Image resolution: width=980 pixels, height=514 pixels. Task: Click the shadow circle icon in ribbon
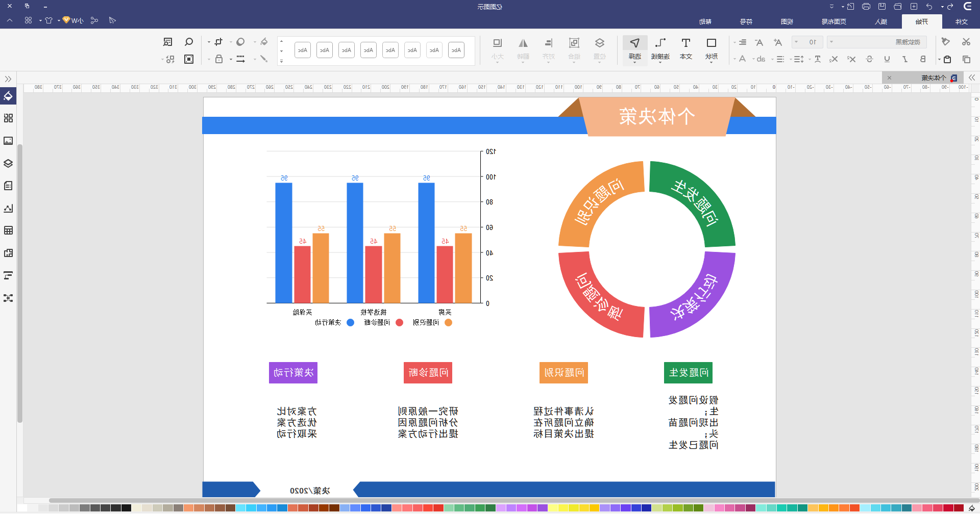tap(240, 42)
